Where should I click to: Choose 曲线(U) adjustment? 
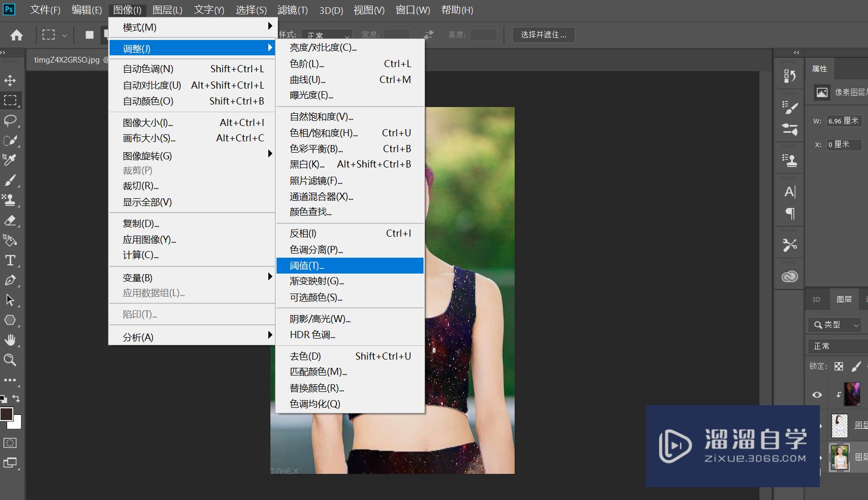[x=350, y=79]
